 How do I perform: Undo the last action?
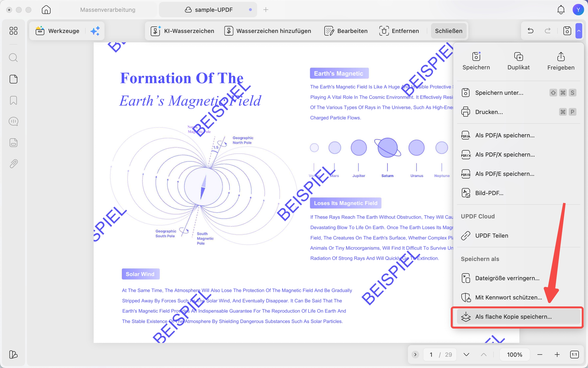click(530, 31)
